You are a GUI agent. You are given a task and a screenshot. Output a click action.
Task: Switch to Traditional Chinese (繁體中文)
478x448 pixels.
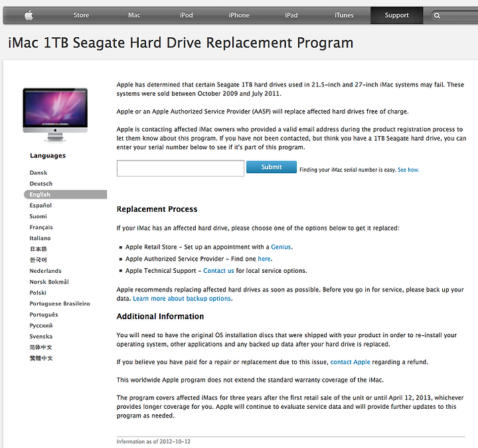pos(41,358)
